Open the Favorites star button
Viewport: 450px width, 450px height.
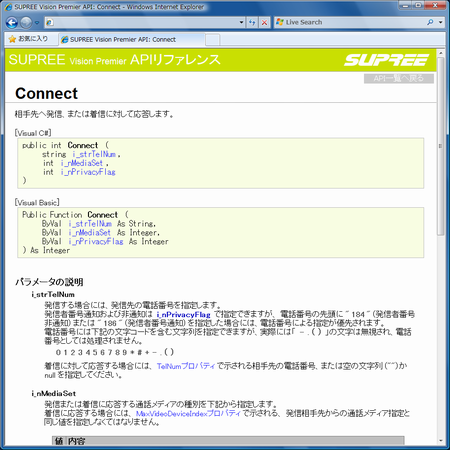coord(29,39)
